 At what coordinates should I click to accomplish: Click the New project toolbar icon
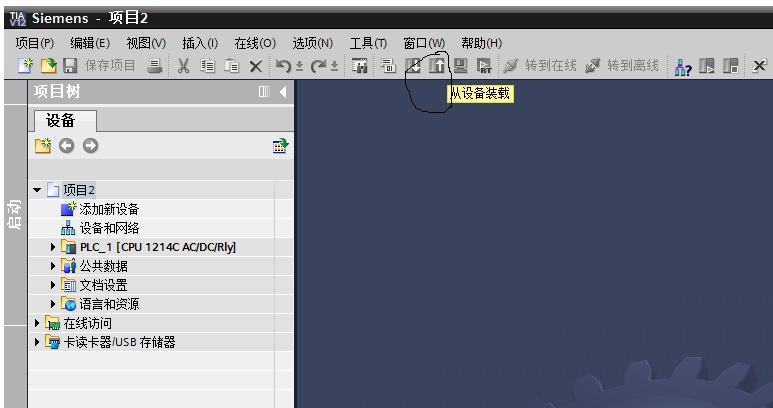pyautogui.click(x=26, y=66)
